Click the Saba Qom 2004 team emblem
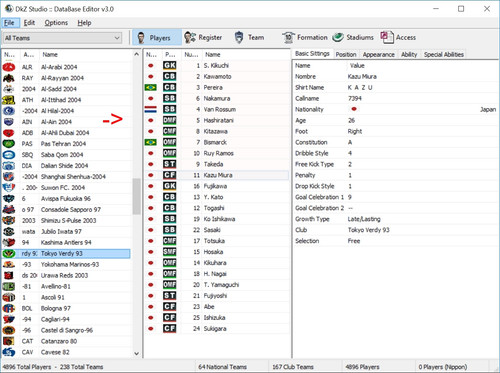Screen dimensions: 500x373 click(x=9, y=155)
